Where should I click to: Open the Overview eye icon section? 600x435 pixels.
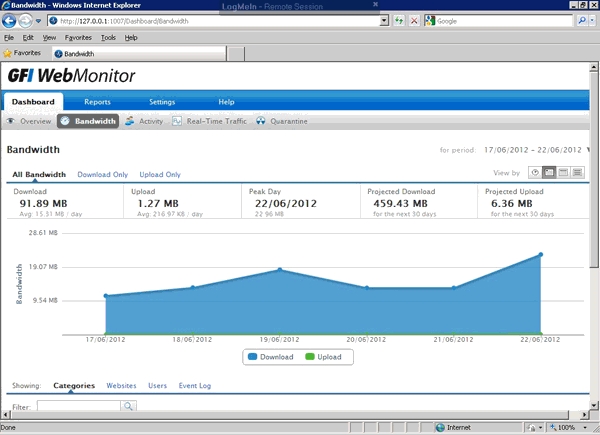click(x=29, y=121)
